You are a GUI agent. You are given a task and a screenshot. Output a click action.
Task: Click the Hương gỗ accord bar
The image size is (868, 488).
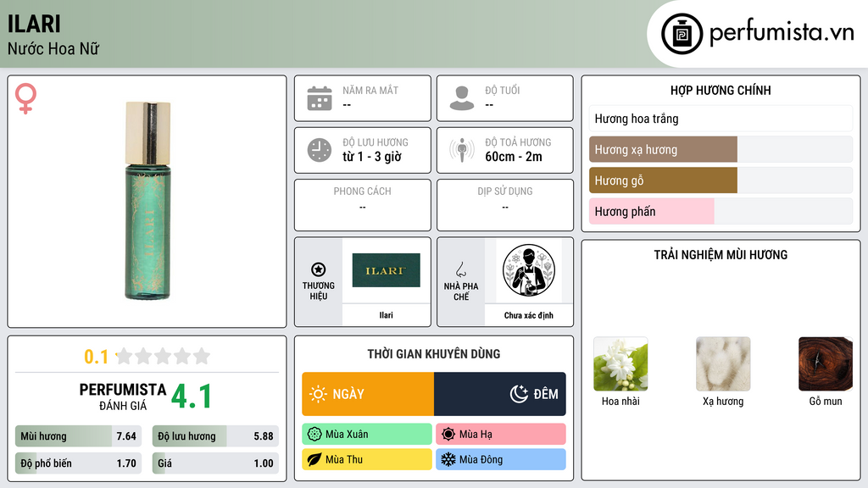[721, 180]
